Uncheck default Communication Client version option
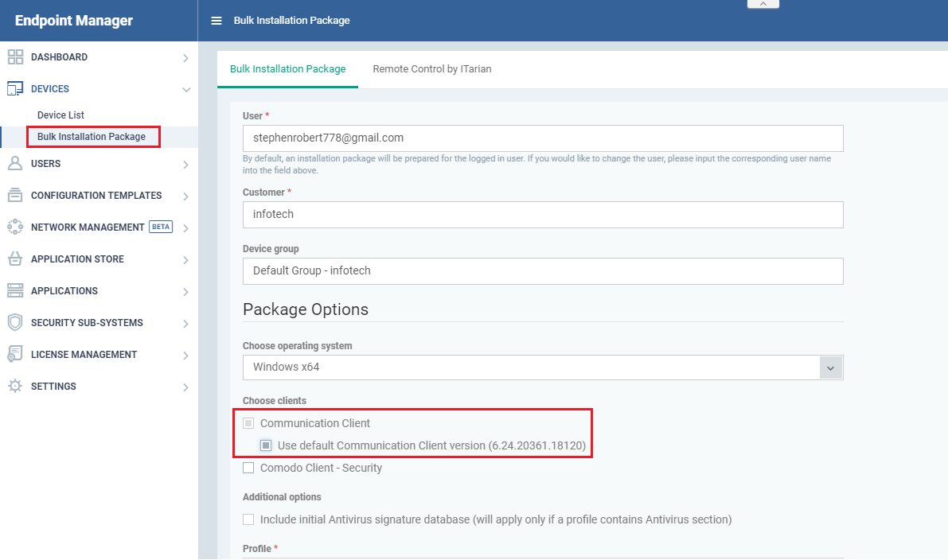Image resolution: width=948 pixels, height=560 pixels. click(x=266, y=445)
